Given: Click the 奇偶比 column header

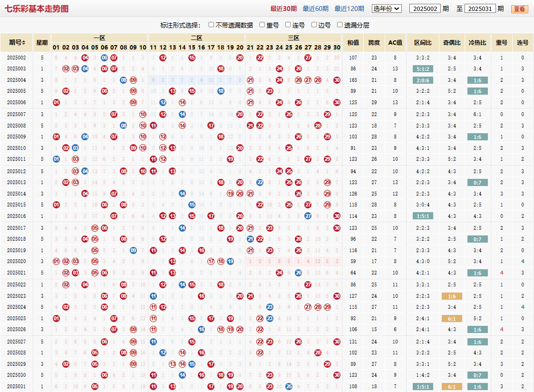Looking at the screenshot, I should tap(452, 42).
